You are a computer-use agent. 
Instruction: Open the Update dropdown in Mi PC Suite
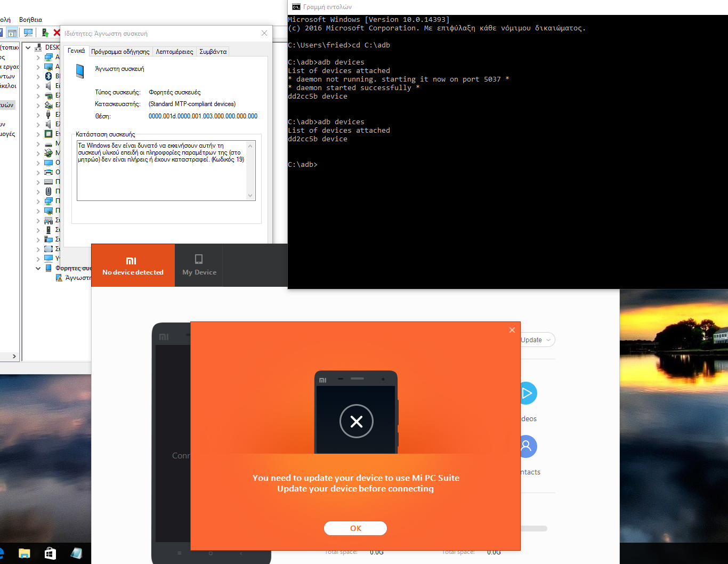[537, 340]
